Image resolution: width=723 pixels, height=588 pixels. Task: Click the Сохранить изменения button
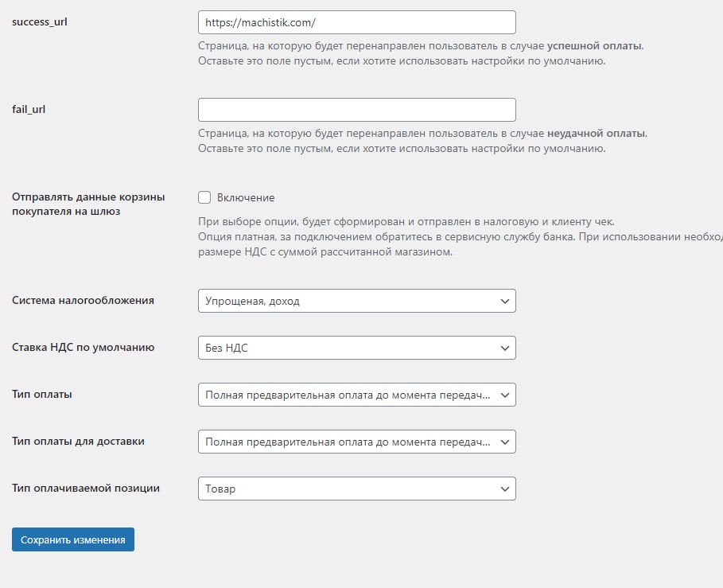[73, 539]
